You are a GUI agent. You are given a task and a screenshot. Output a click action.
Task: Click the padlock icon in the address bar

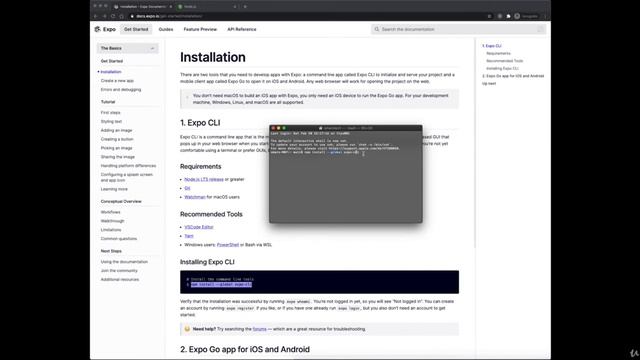(x=132, y=16)
